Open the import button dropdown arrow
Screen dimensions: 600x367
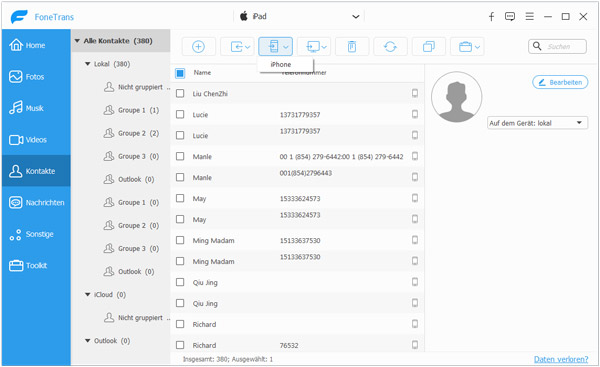coord(248,47)
